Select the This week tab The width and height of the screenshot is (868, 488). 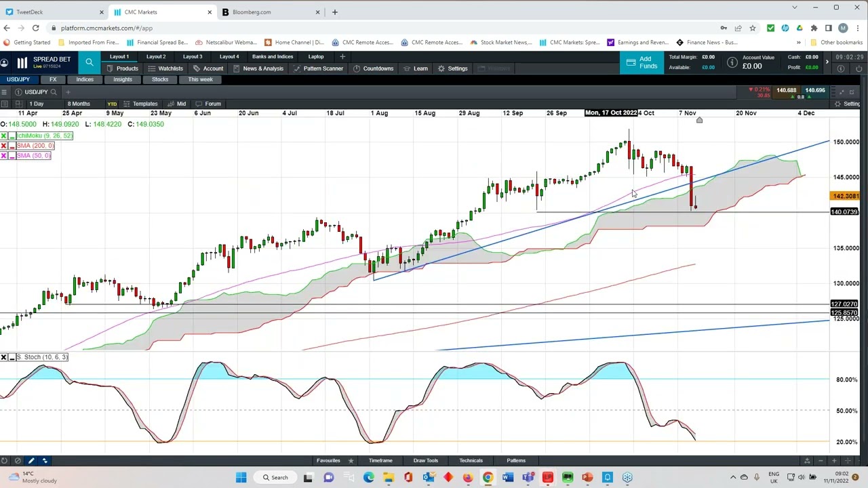pyautogui.click(x=201, y=79)
